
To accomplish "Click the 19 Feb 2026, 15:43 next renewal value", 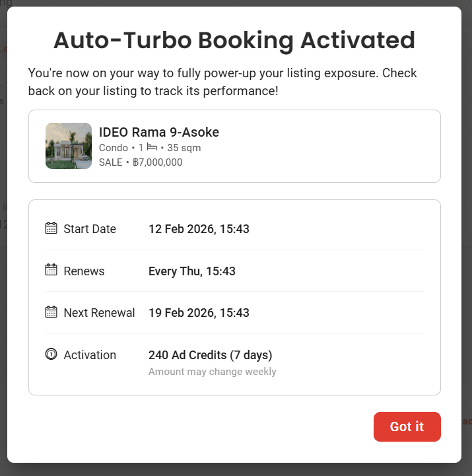I will tap(199, 313).
